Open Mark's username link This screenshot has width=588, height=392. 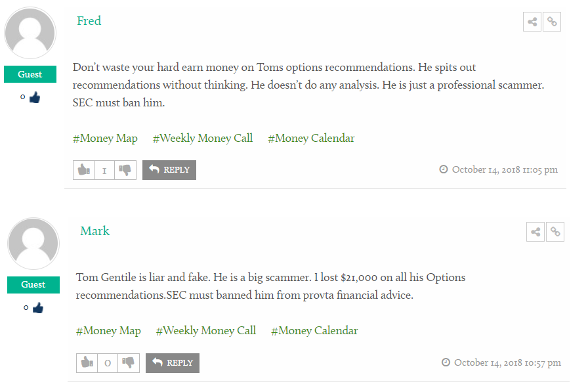pos(95,230)
